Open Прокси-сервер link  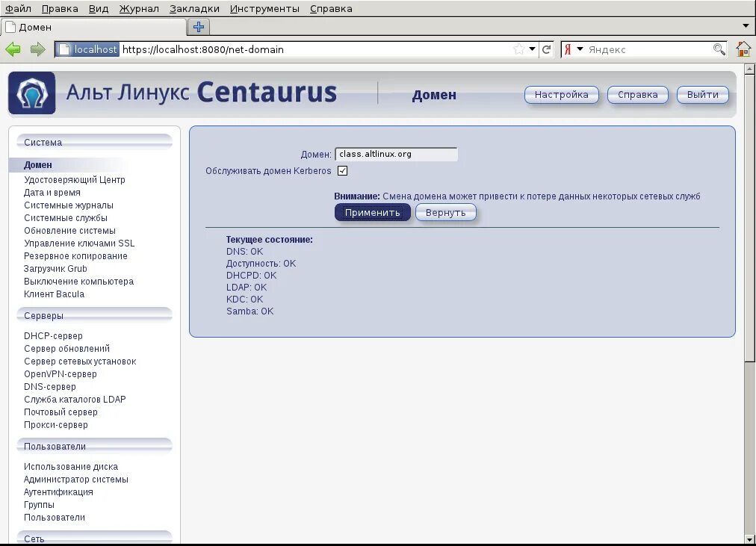(56, 424)
